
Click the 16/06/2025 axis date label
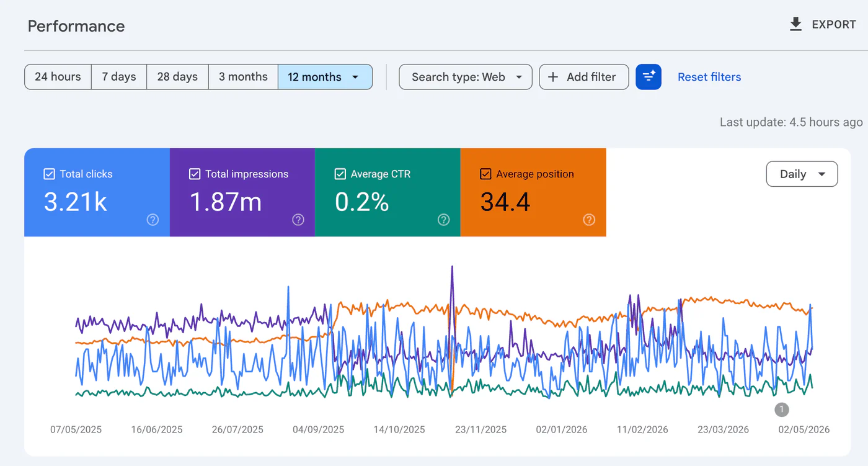coord(157,429)
